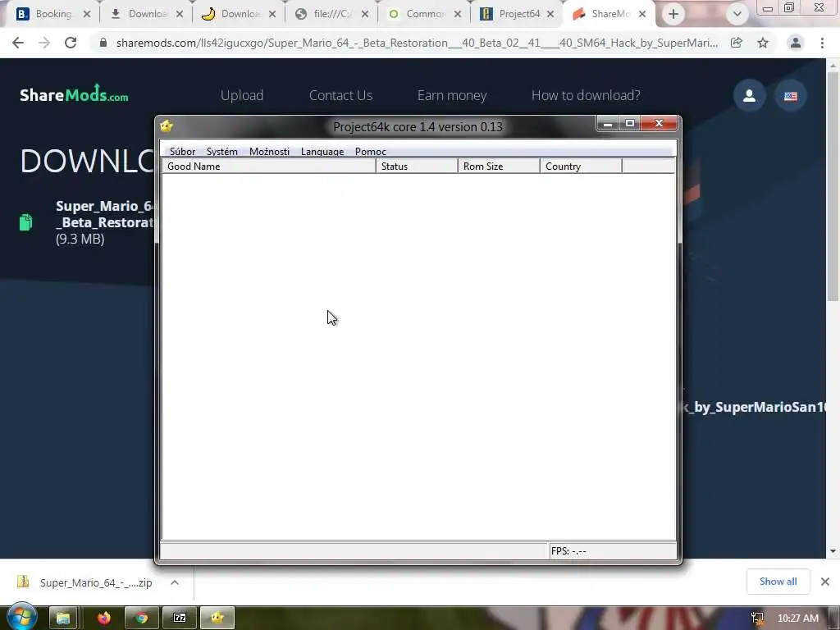Open Windows Explorer from taskbar
The height and width of the screenshot is (630, 840).
point(64,619)
